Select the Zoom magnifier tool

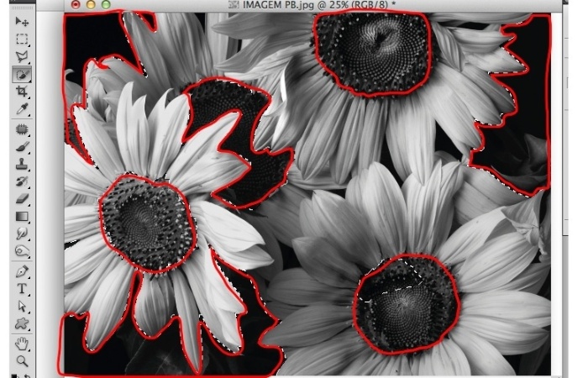(x=22, y=360)
